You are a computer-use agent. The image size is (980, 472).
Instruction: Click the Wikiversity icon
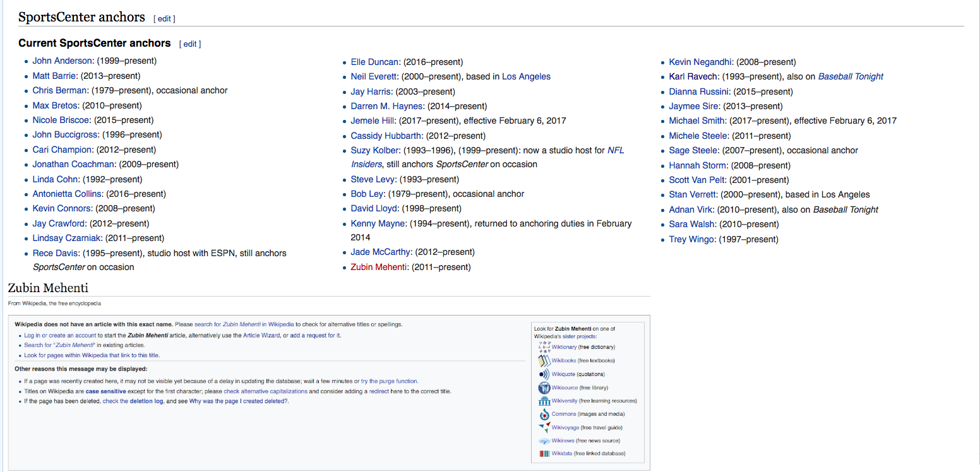[544, 401]
